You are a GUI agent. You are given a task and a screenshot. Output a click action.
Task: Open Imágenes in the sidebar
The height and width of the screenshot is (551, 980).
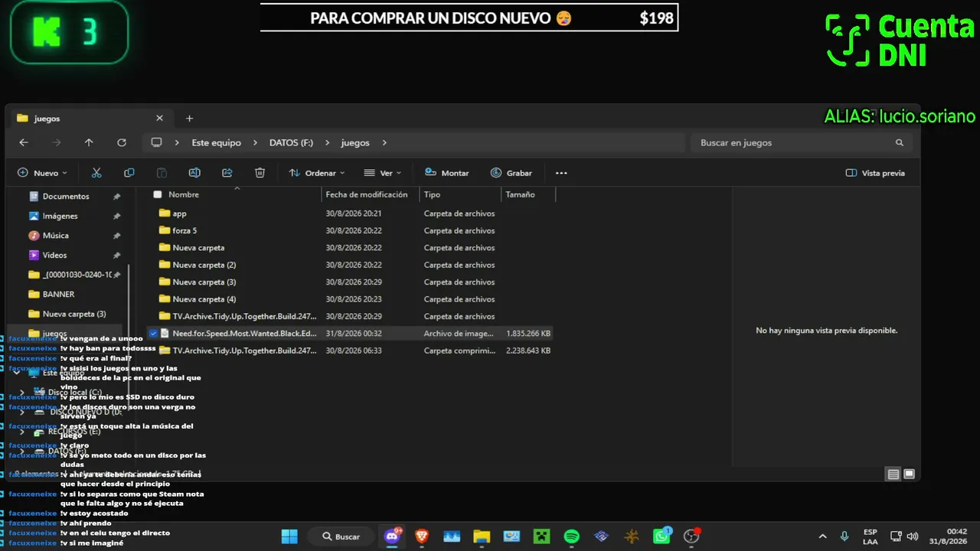click(60, 216)
